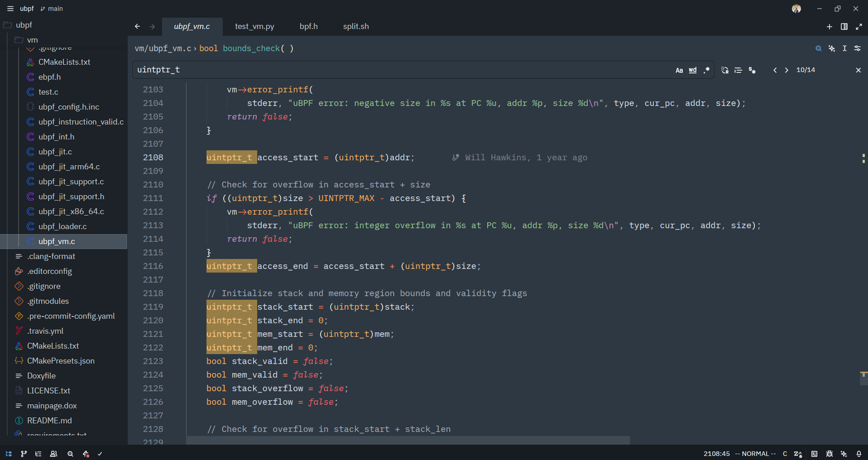Screen dimensions: 868x460
Task: Toggle whole word match wd
Action: pyautogui.click(x=693, y=70)
